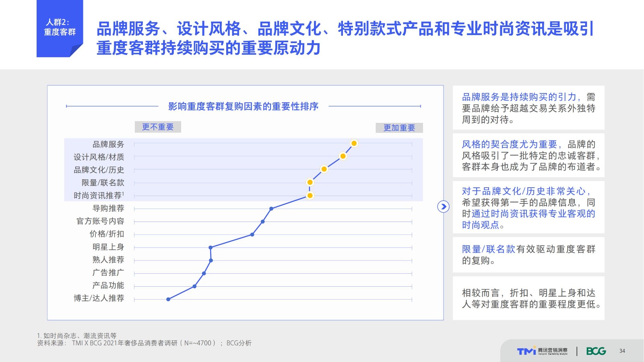The width and height of the screenshot is (644, 362).
Task: Click the page number 34
Action: (622, 351)
